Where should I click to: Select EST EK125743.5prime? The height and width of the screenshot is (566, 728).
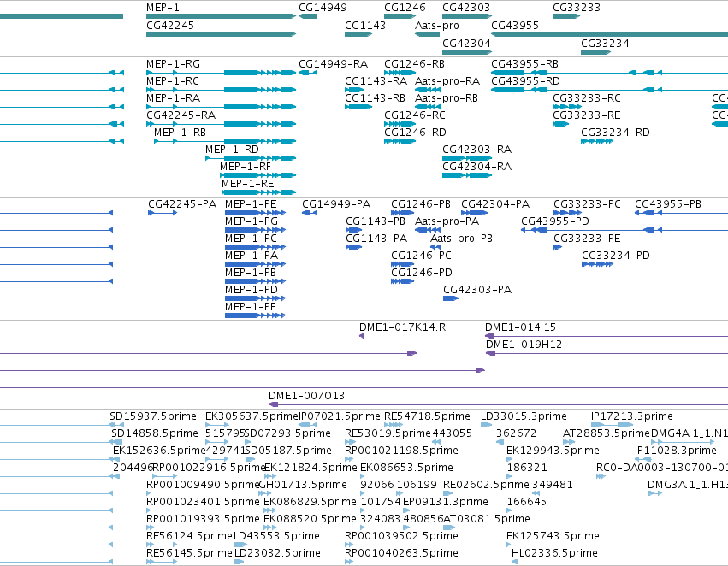509,545
